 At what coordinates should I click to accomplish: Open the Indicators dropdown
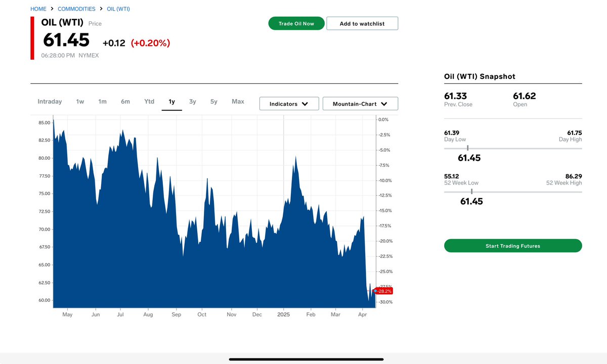[289, 104]
